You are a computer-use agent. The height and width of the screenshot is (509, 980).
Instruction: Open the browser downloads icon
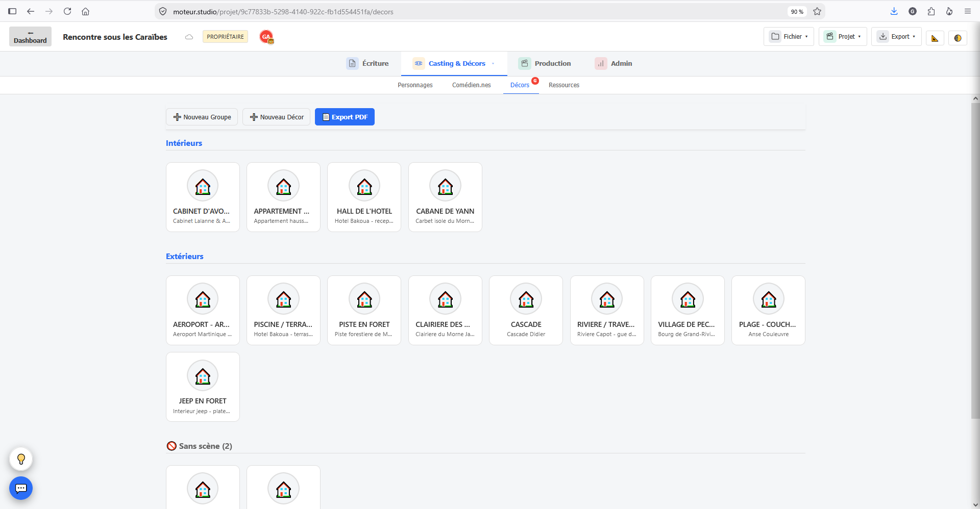[894, 11]
